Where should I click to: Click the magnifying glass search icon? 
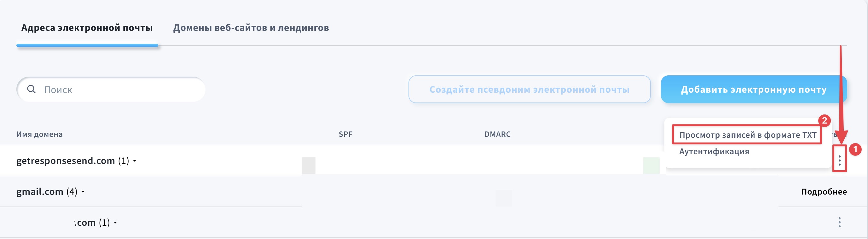(x=31, y=89)
